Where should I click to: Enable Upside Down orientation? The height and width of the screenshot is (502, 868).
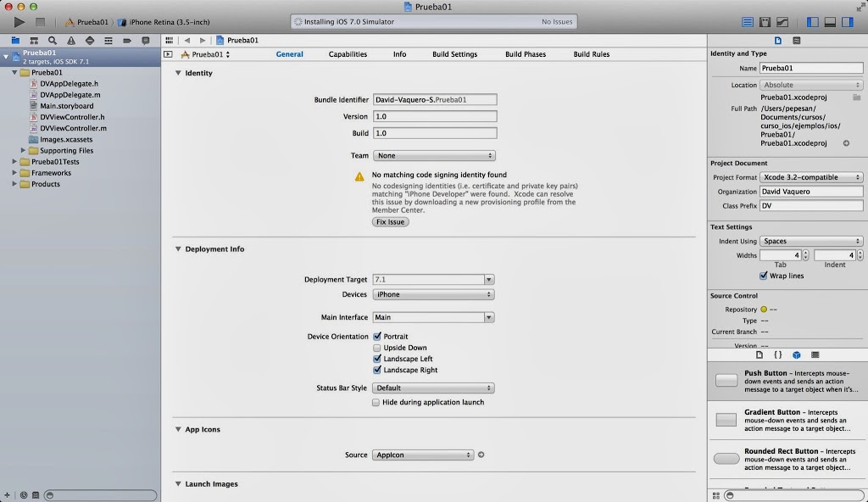pyautogui.click(x=377, y=348)
